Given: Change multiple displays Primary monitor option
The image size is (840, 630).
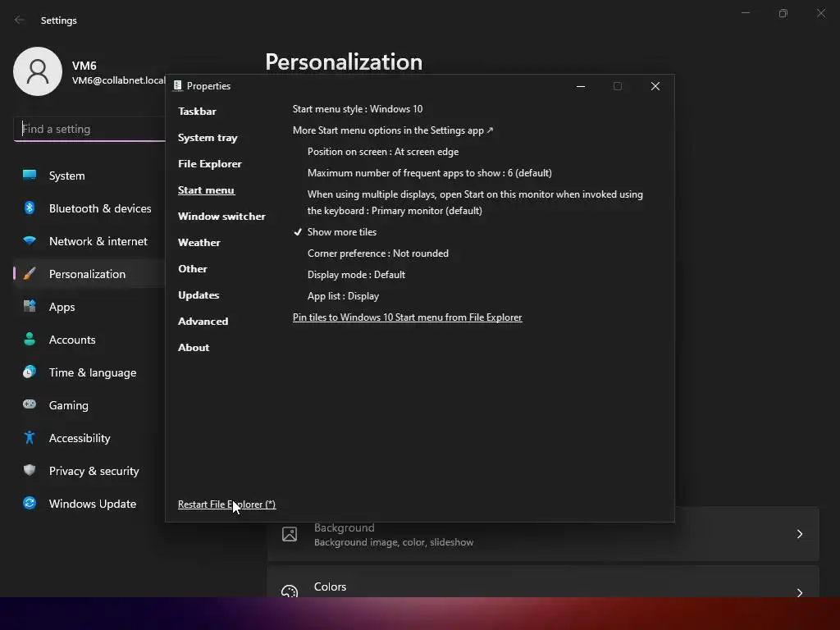Looking at the screenshot, I should click(x=475, y=203).
